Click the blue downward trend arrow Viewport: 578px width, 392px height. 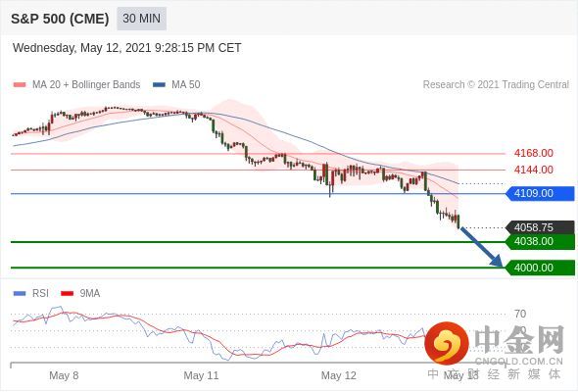[x=481, y=247]
